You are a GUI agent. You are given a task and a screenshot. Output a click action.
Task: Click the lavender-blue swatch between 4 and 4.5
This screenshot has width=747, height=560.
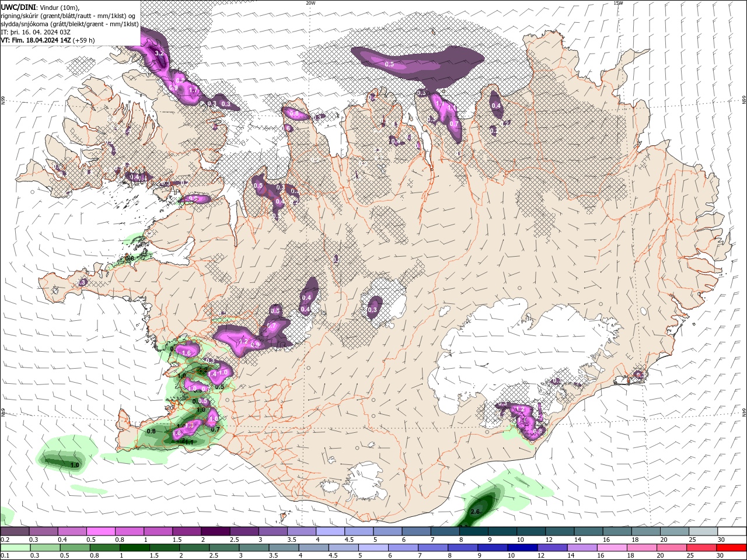(329, 531)
